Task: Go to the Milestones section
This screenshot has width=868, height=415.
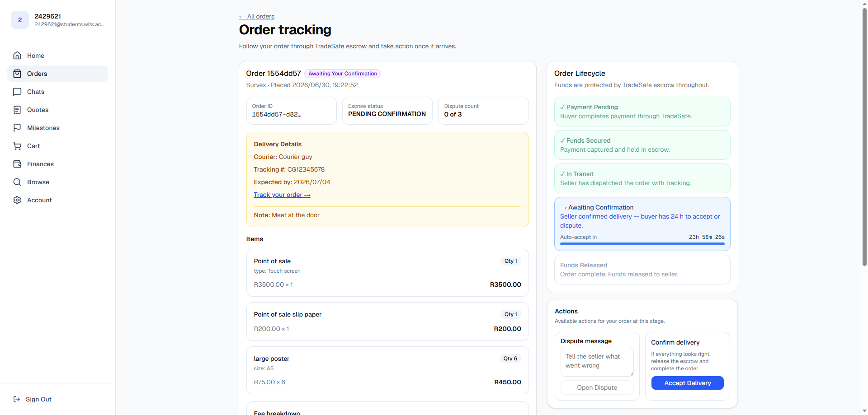Action: click(x=57, y=128)
